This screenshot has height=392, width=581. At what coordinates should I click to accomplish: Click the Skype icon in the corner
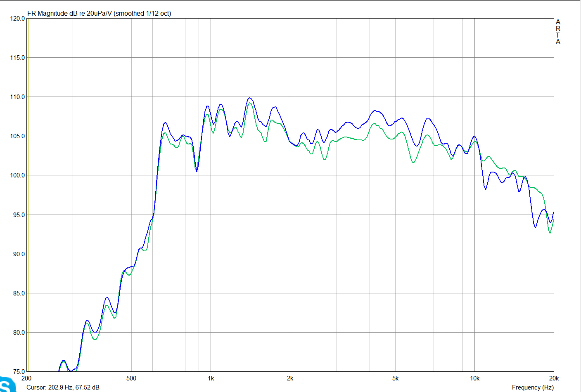click(7, 385)
